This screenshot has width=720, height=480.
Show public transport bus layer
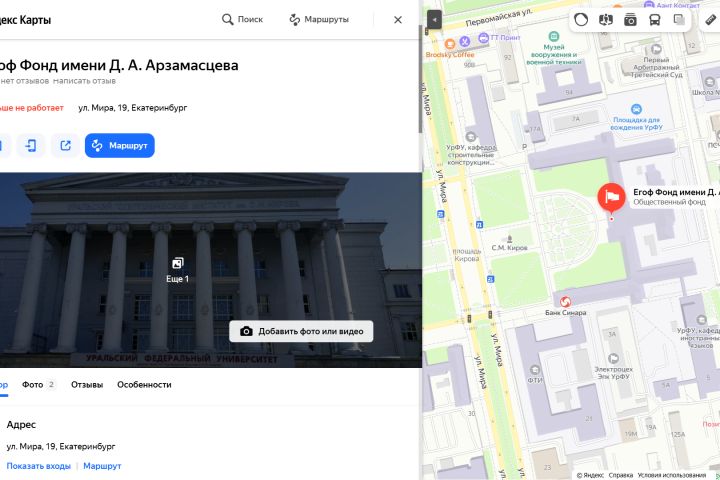[654, 20]
